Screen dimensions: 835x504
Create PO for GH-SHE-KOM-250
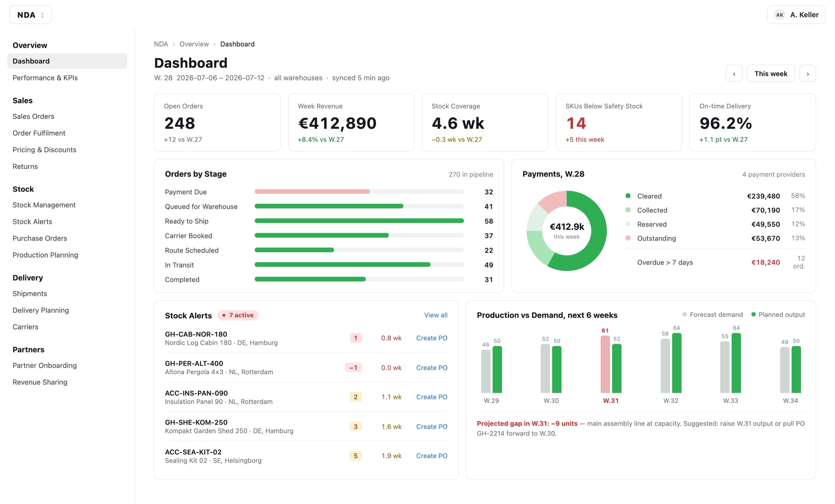pyautogui.click(x=432, y=426)
